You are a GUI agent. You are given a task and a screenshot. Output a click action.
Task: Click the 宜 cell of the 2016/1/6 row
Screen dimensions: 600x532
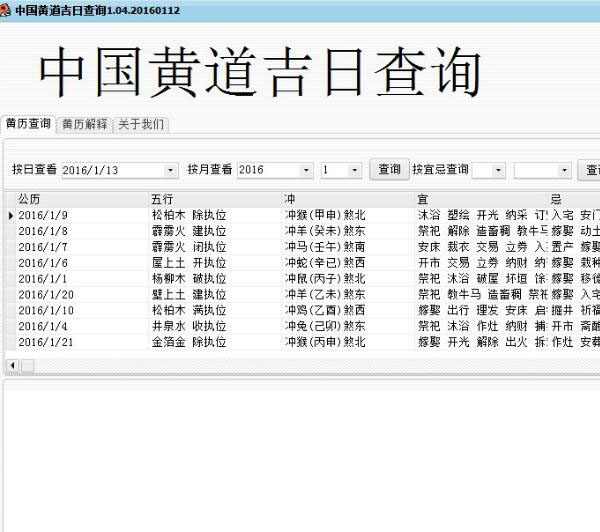[x=481, y=263]
